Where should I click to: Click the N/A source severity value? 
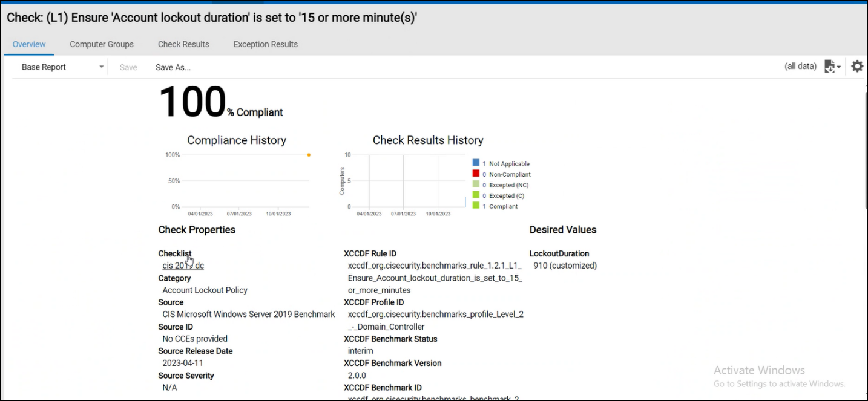click(170, 387)
